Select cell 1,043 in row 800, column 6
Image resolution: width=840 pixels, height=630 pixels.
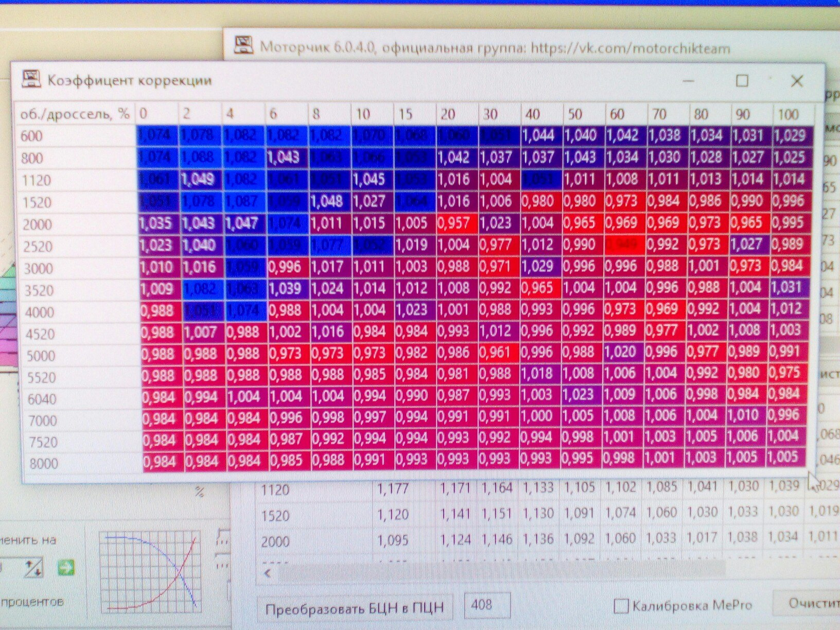tap(287, 157)
